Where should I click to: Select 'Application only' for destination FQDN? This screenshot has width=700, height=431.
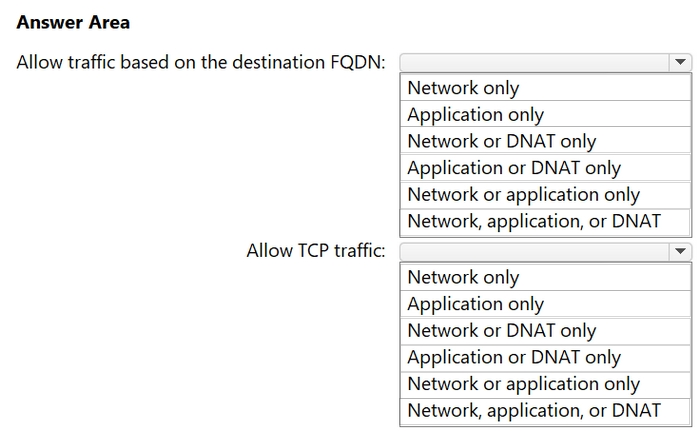click(x=546, y=114)
